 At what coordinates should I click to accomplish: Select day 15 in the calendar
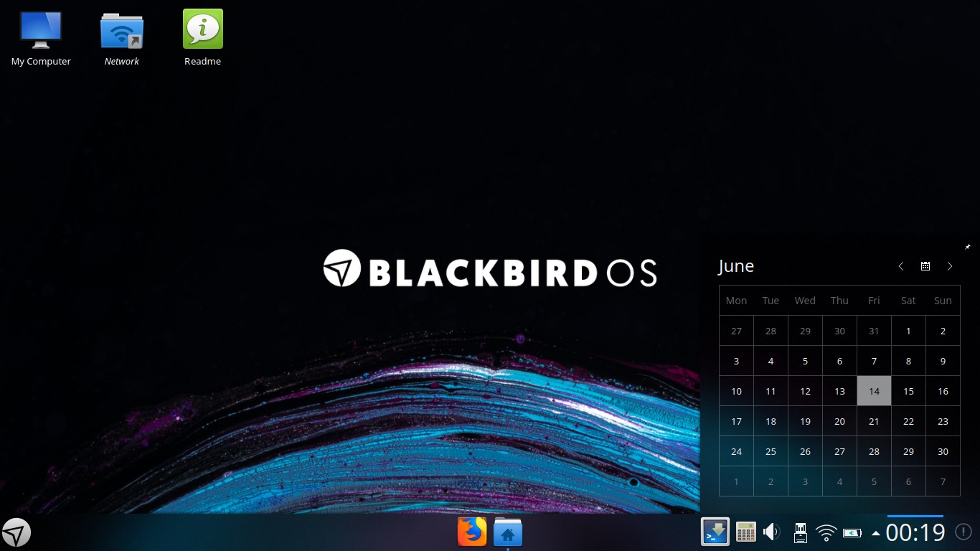(908, 391)
